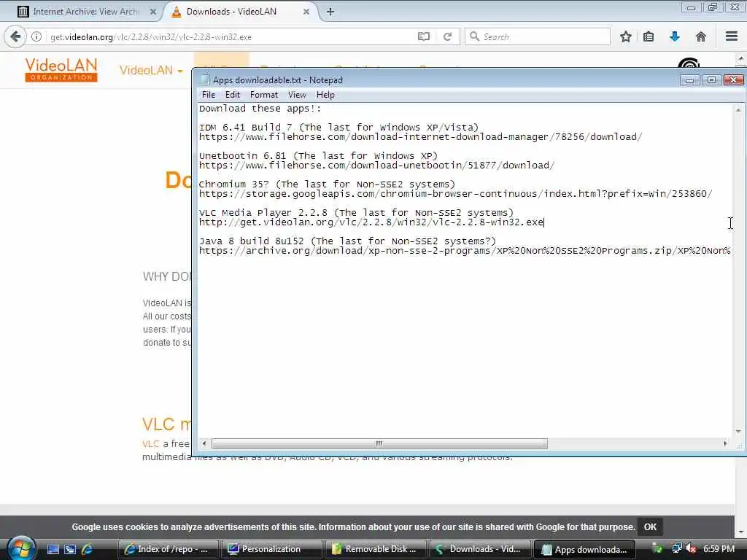
Task: Toggle reader view icon in address bar
Action: pos(424,36)
